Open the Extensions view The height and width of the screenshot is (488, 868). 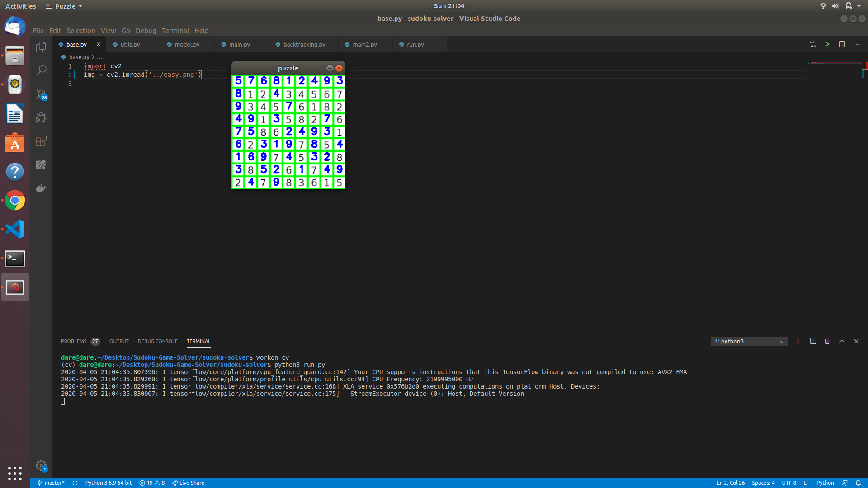point(41,141)
